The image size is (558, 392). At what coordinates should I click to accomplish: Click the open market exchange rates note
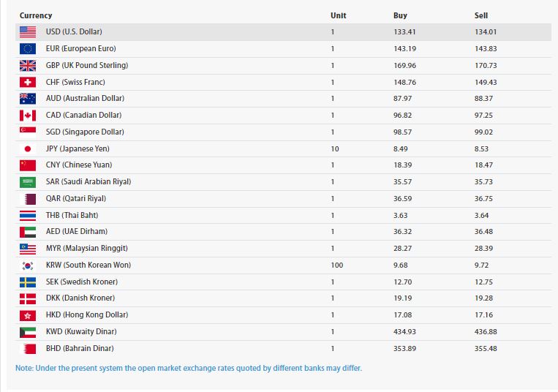point(188,368)
